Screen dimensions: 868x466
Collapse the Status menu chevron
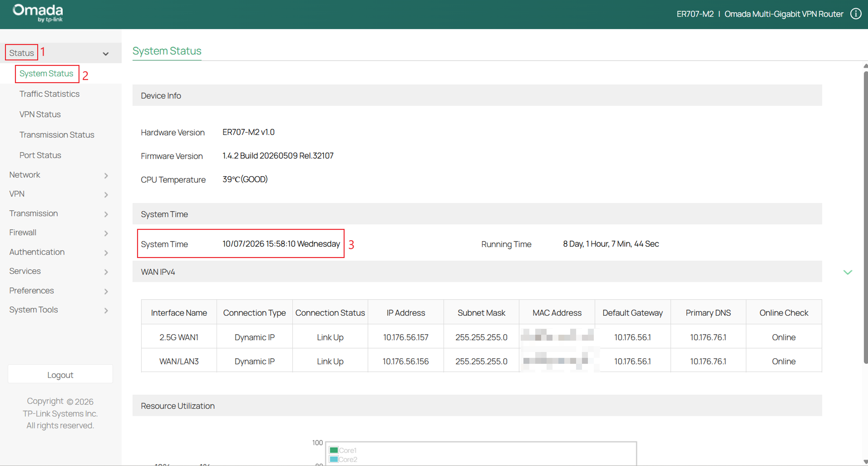[x=106, y=53]
